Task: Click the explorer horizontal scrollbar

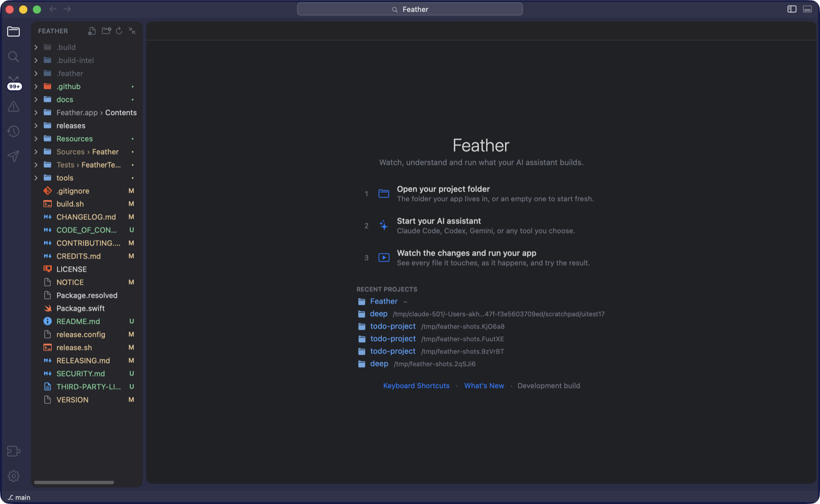Action: tap(74, 482)
